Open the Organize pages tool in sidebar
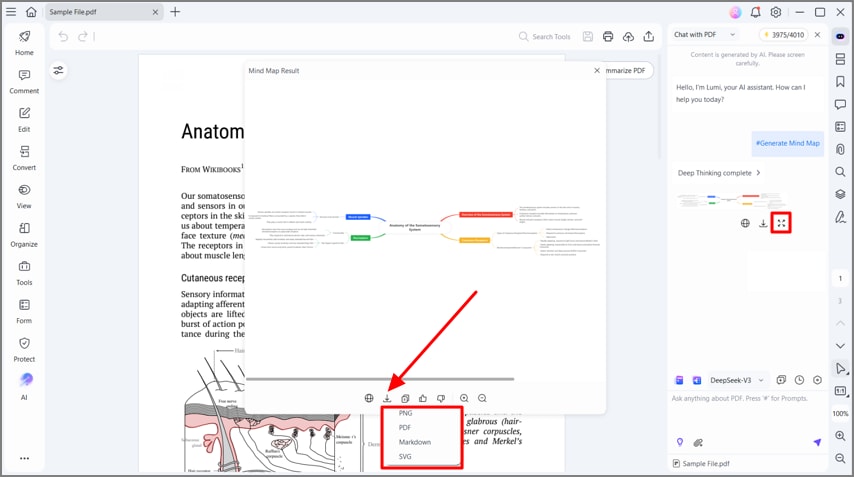854x477 pixels. click(x=24, y=235)
